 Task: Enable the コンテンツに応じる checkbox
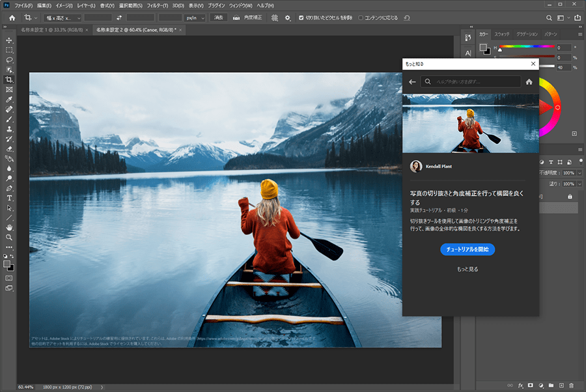tap(361, 18)
